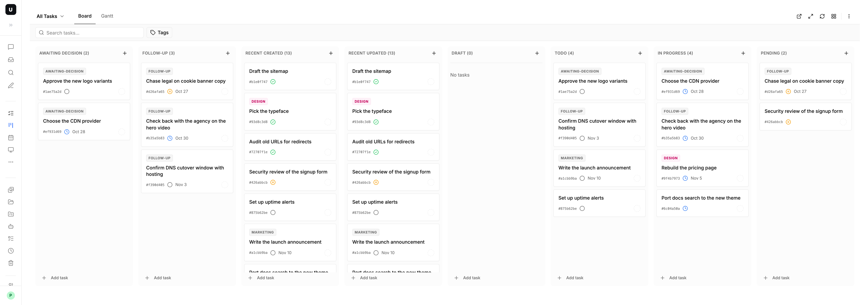Click the pencil compose icon in sidebar
Screen dimensions: 868x305
coord(11,86)
